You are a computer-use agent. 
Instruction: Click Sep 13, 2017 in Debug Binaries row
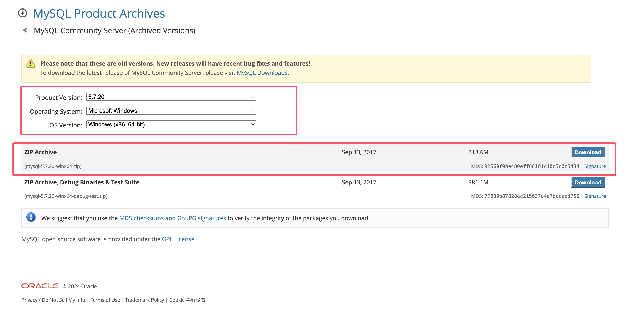pos(359,182)
